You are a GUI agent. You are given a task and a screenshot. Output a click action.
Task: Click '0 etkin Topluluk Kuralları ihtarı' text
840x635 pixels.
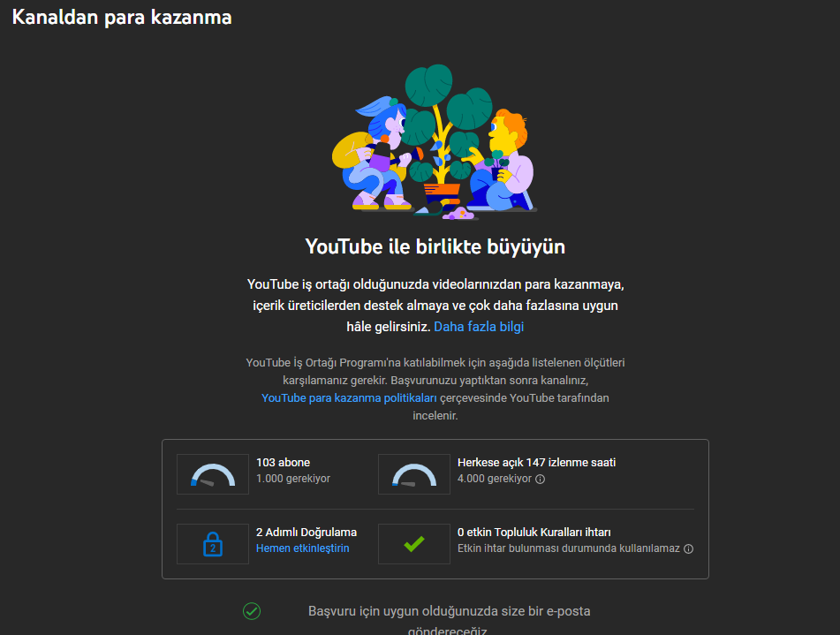click(x=534, y=533)
